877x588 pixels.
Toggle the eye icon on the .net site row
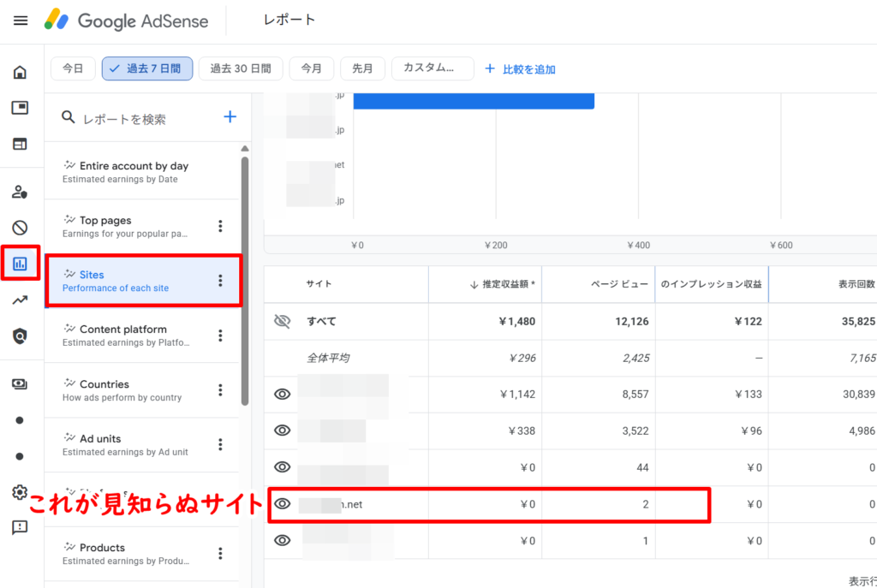(283, 504)
